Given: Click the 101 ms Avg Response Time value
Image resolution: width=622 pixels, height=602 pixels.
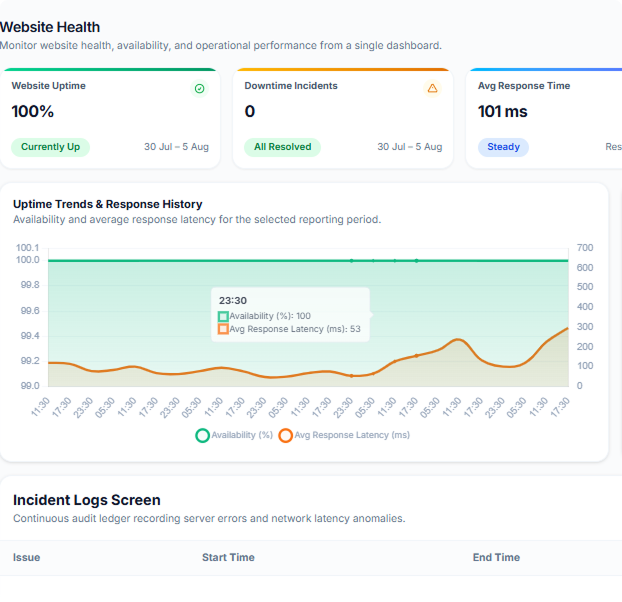Looking at the screenshot, I should click(503, 111).
